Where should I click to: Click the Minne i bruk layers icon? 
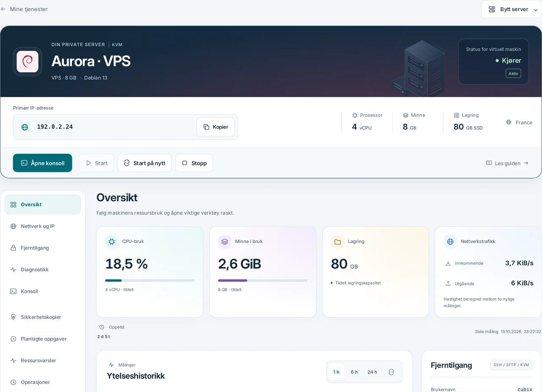click(224, 242)
